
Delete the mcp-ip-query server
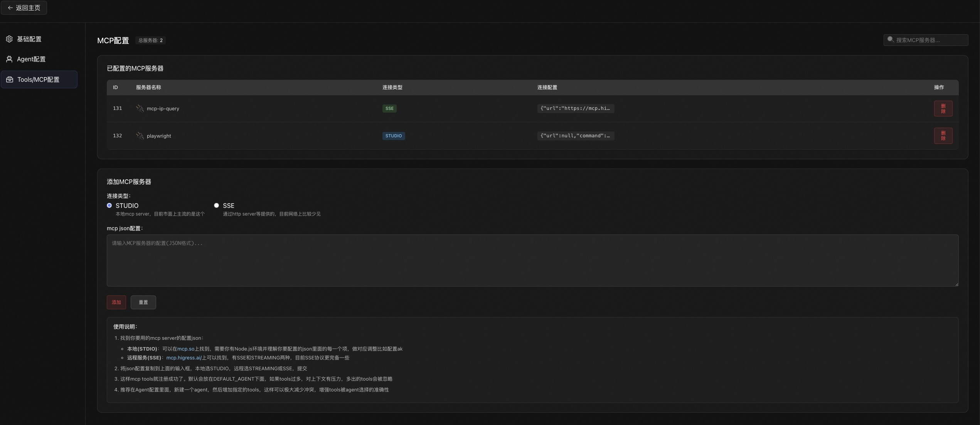[943, 109]
